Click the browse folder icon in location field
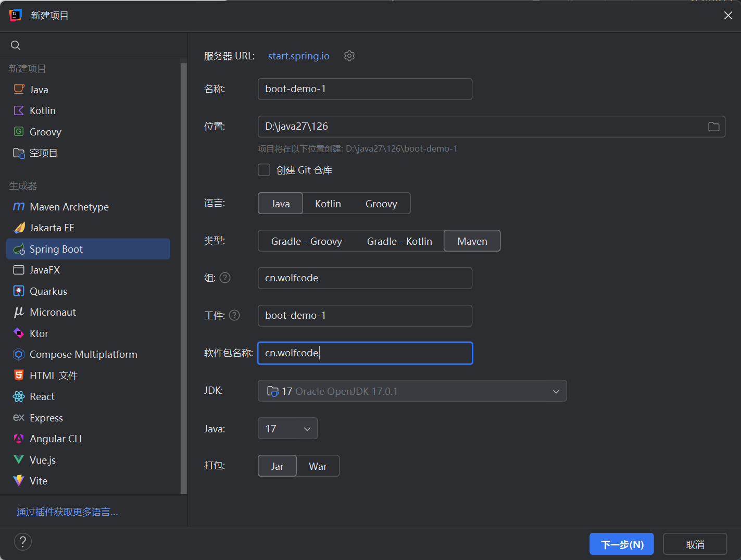Image resolution: width=741 pixels, height=560 pixels. click(713, 127)
